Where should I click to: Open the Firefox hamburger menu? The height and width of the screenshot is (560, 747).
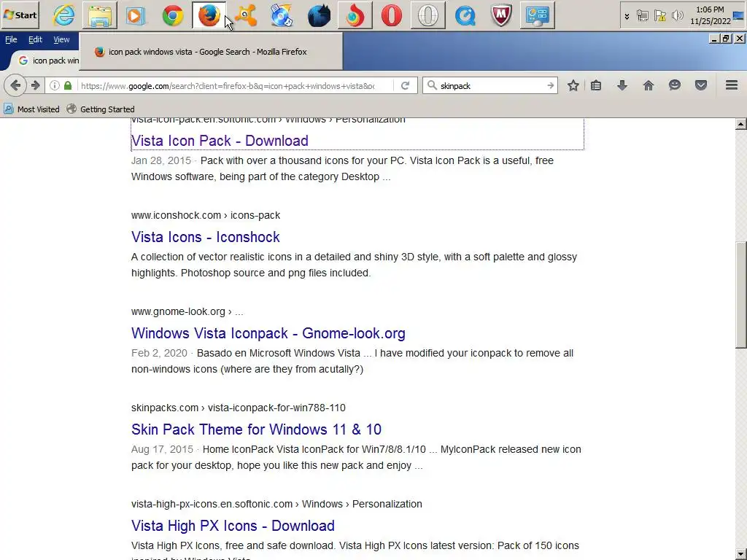click(732, 86)
